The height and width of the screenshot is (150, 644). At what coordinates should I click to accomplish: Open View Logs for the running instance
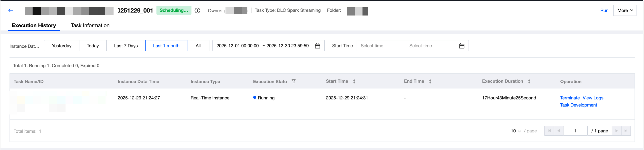593,98
